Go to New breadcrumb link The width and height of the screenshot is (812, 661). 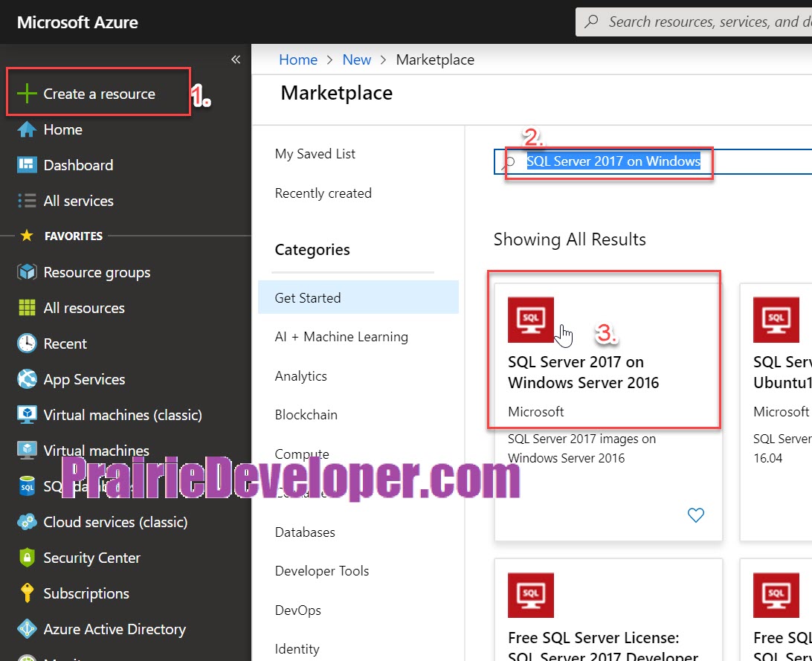(x=357, y=59)
